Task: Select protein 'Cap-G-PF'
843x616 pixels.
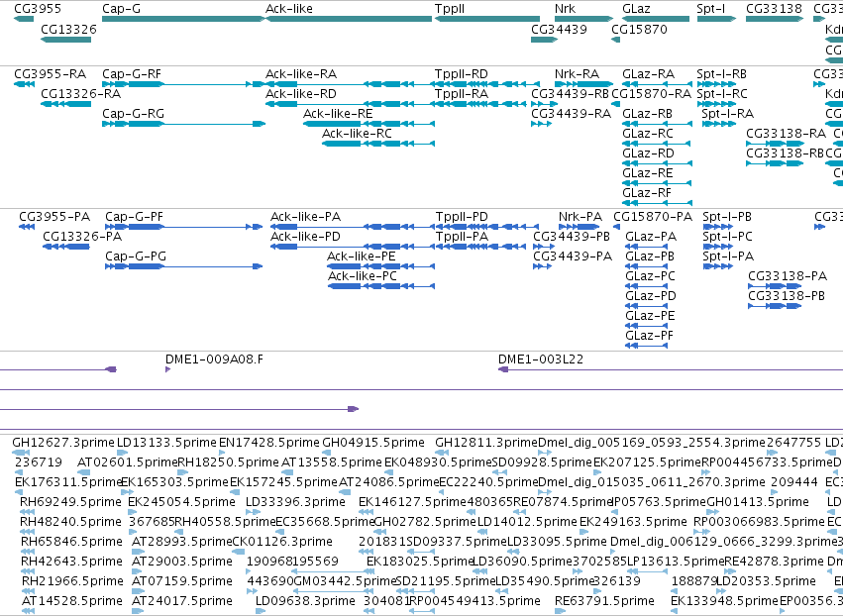Action: click(x=134, y=217)
